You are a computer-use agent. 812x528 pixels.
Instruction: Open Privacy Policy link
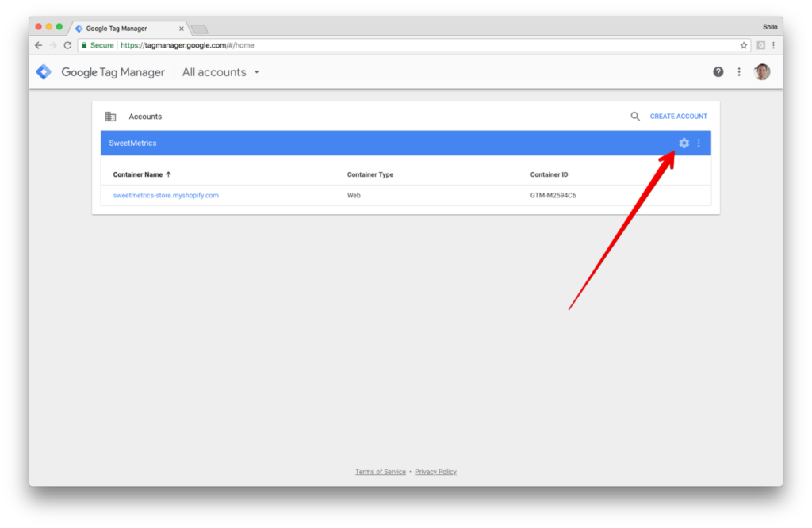[435, 472]
